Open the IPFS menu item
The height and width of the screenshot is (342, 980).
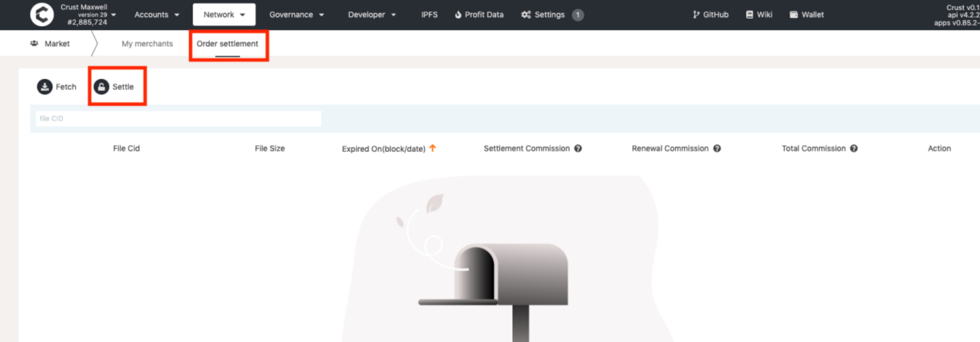[429, 15]
